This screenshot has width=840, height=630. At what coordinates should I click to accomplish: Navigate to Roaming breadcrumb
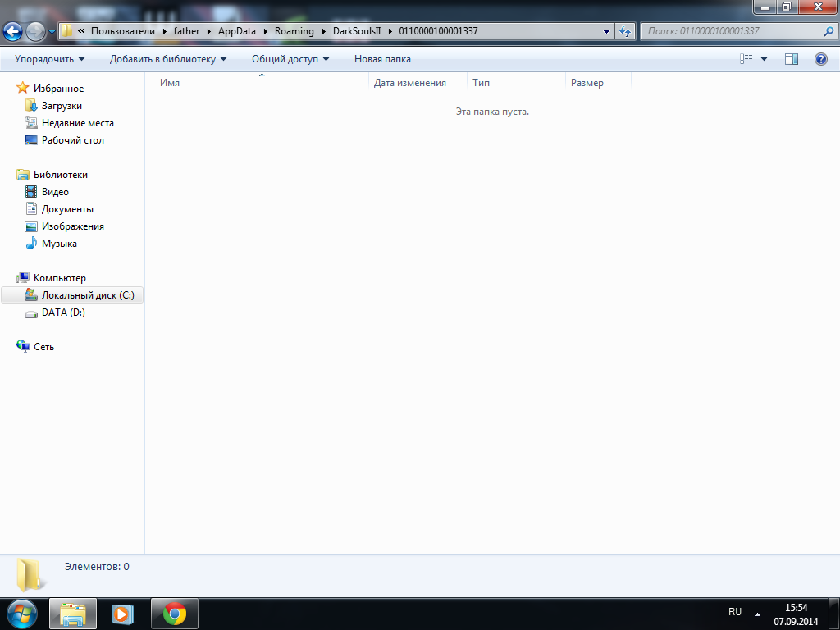[294, 30]
